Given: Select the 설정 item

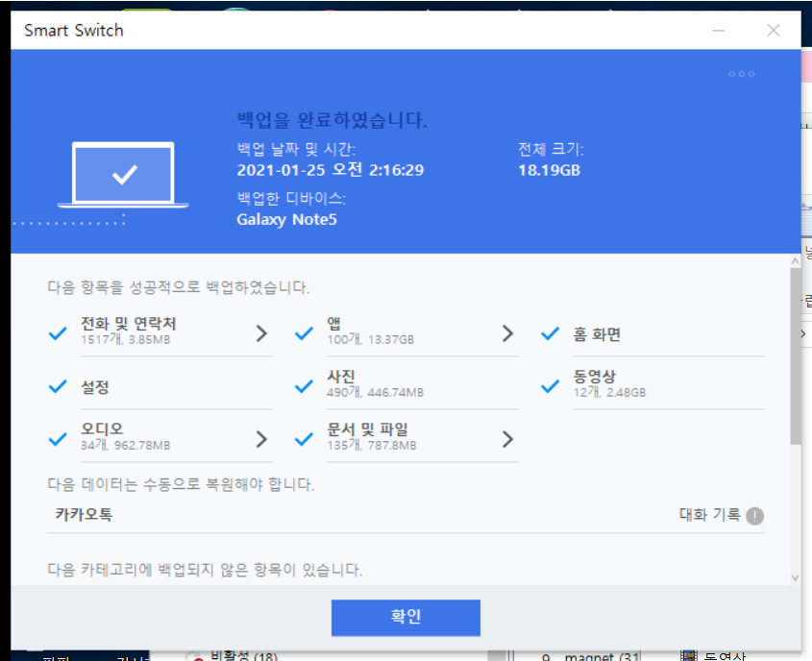Looking at the screenshot, I should 95,387.
